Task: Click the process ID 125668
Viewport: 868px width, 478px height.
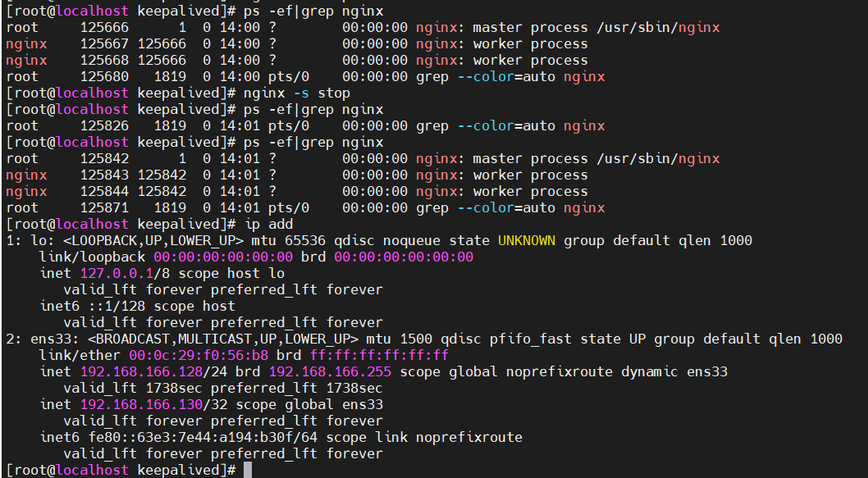Action: [105, 61]
